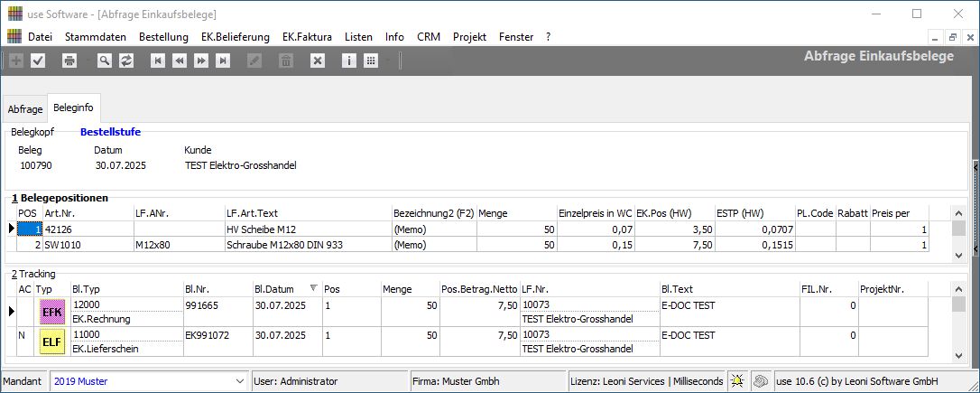Click the print icon in toolbar
The width and height of the screenshot is (980, 393).
coord(69,61)
